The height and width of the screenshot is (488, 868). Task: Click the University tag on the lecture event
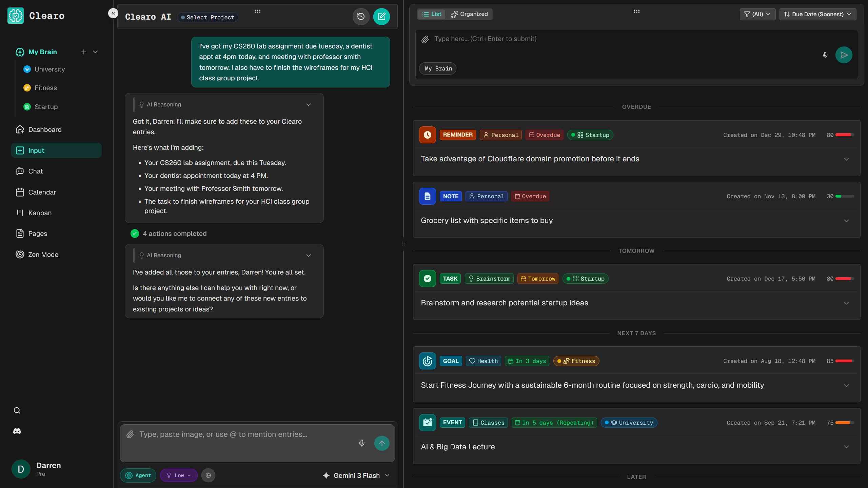[x=629, y=423]
